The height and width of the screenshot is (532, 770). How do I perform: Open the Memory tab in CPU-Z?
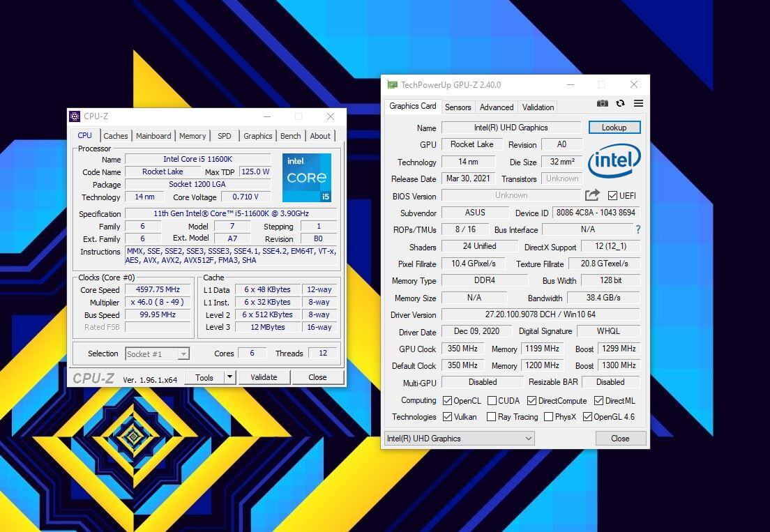tap(192, 136)
